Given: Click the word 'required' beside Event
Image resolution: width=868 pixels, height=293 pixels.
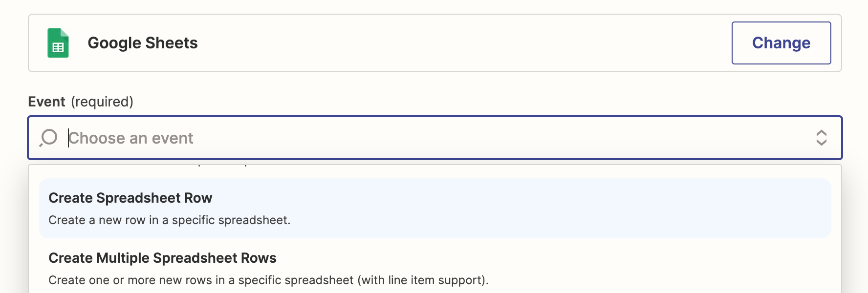Looking at the screenshot, I should click(x=102, y=102).
